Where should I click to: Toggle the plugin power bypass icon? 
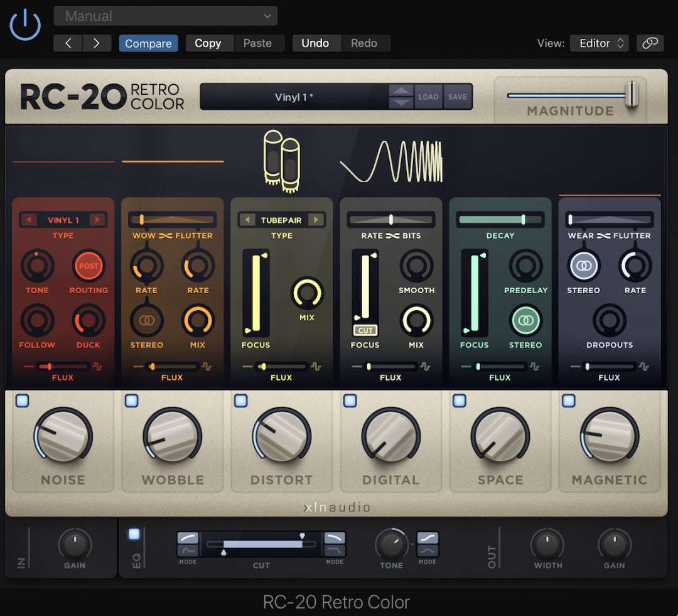coord(25,24)
